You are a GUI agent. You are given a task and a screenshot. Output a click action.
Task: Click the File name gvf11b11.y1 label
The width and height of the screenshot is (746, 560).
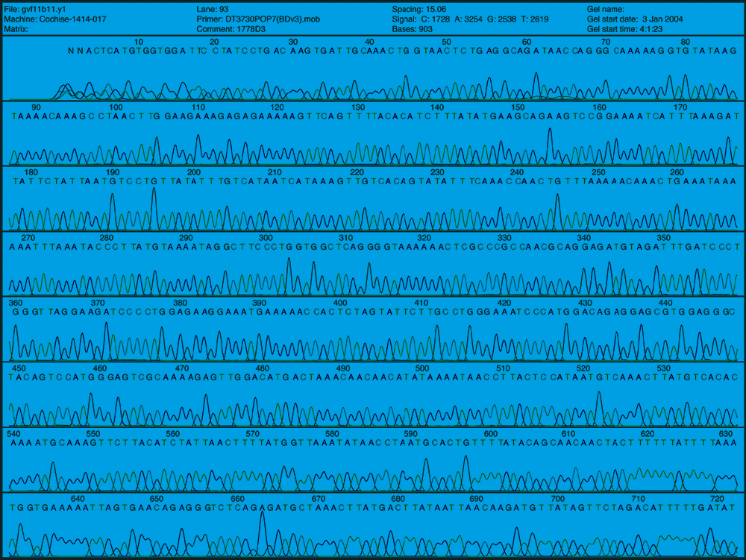36,9
